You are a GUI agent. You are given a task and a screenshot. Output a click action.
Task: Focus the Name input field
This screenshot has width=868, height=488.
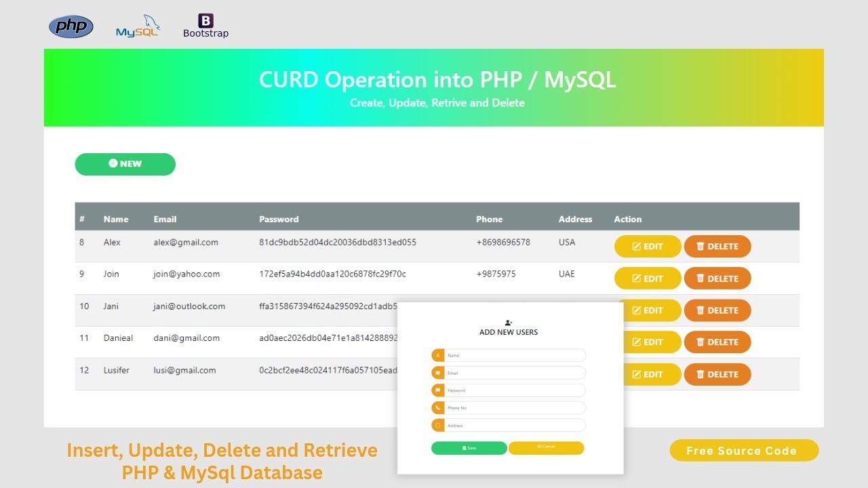point(515,355)
